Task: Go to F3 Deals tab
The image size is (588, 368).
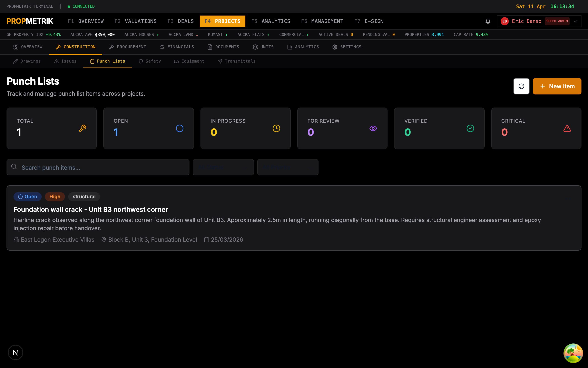Action: point(181,21)
